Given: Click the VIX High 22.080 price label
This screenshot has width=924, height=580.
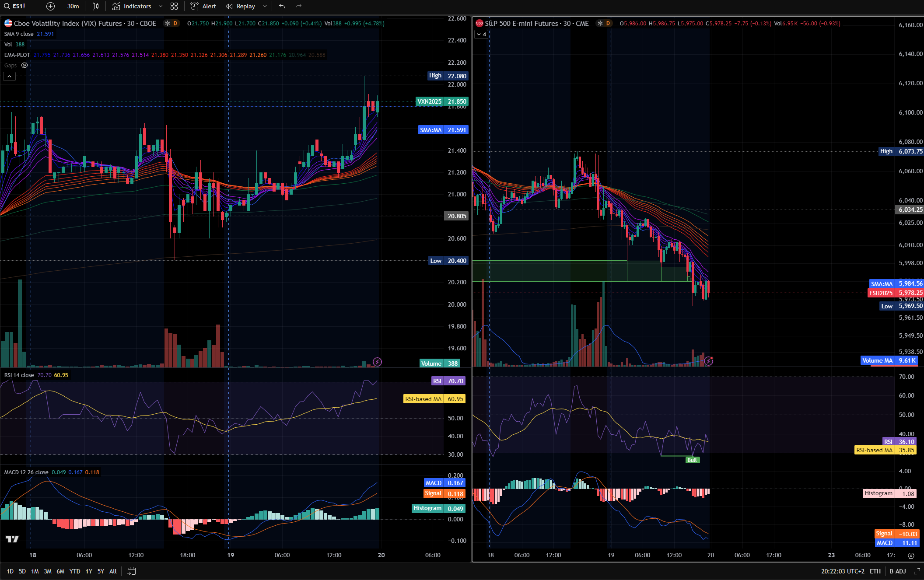Looking at the screenshot, I should (x=448, y=76).
